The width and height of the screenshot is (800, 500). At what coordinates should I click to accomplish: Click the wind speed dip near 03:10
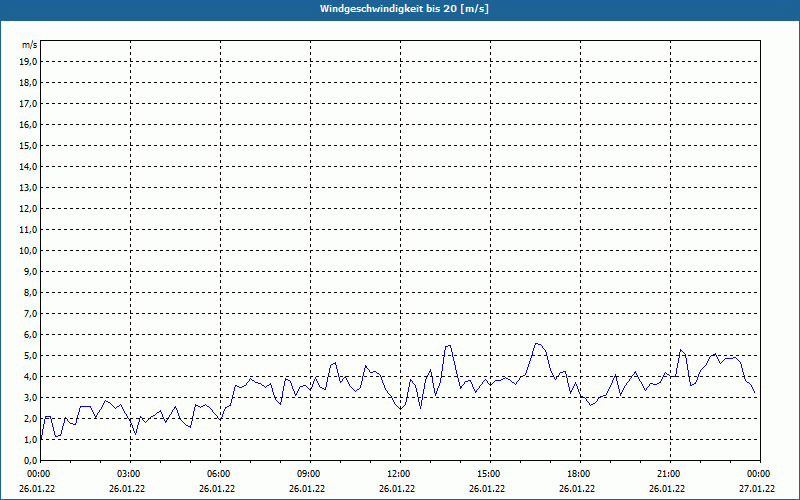point(135,434)
